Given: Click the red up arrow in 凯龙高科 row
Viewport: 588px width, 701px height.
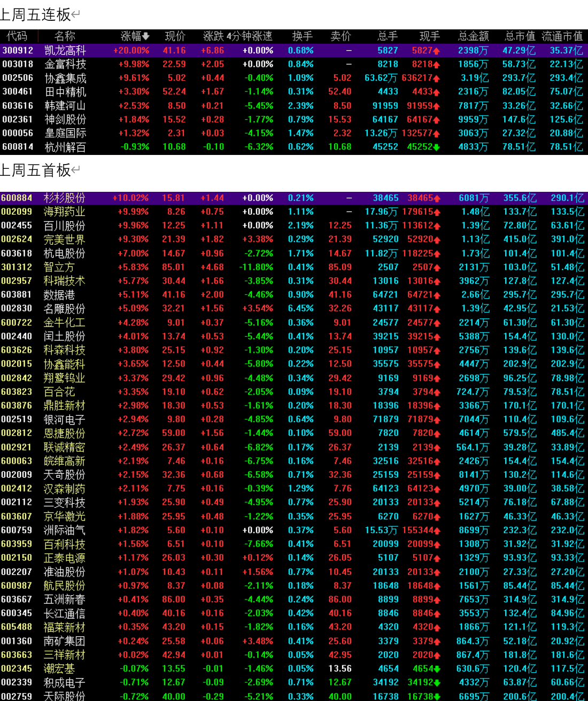Looking at the screenshot, I should click(437, 51).
